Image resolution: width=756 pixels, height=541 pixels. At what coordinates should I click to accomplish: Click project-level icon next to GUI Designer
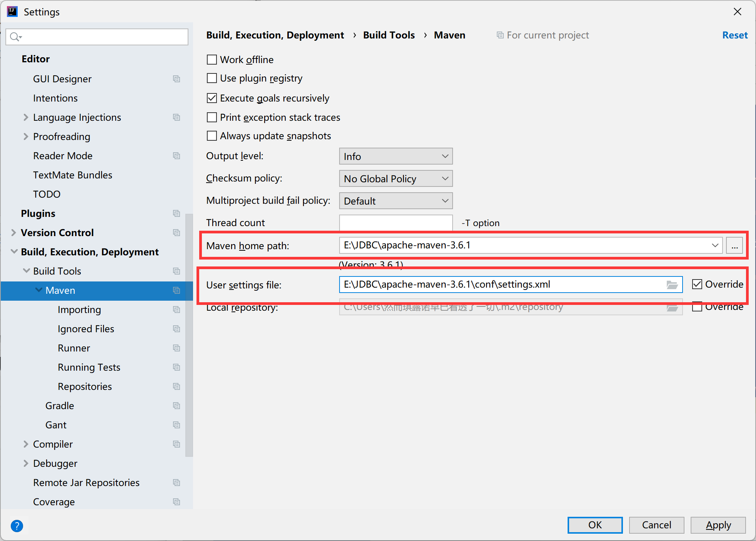click(177, 79)
